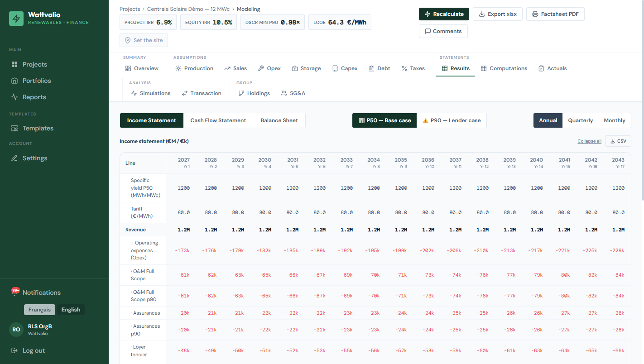Image resolution: width=644 pixels, height=364 pixels.
Task: Open the Simulations analysis tab
Action: 151,93
